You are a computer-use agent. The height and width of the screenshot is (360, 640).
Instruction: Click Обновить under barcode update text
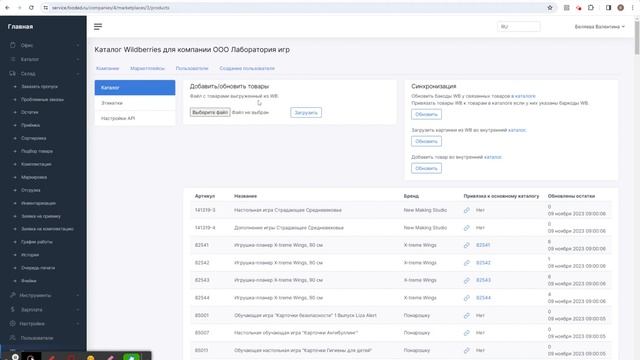[426, 114]
